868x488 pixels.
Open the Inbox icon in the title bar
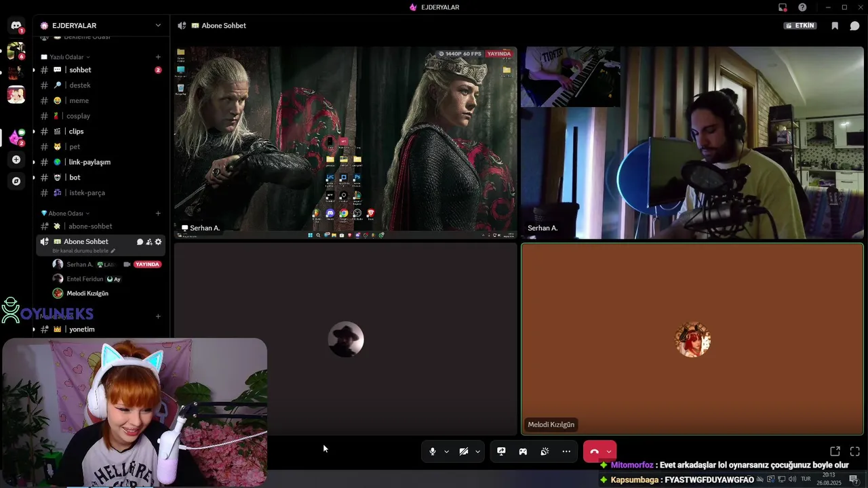(x=783, y=7)
